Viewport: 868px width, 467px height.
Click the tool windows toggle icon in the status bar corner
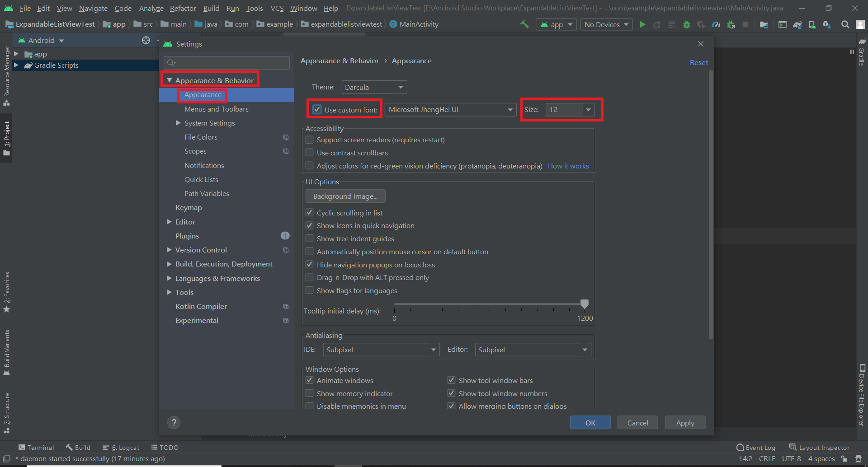coord(7,458)
